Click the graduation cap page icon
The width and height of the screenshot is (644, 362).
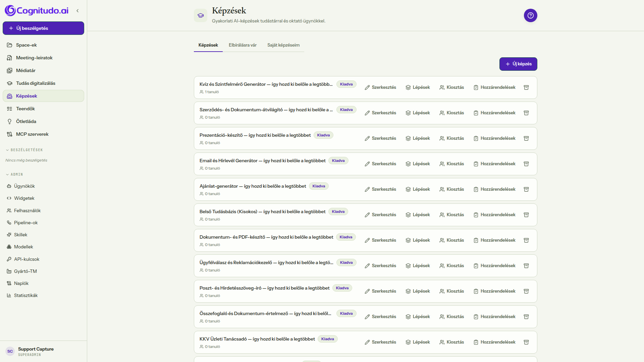click(201, 15)
